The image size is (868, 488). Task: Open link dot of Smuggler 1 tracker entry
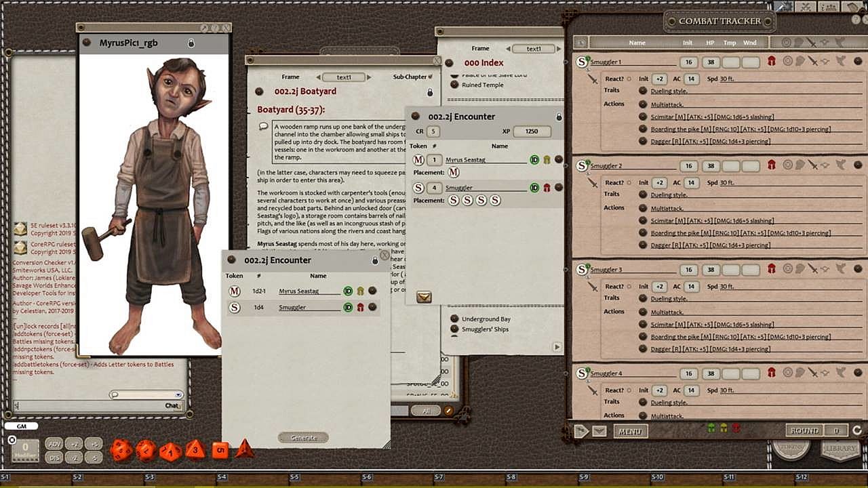click(x=858, y=61)
